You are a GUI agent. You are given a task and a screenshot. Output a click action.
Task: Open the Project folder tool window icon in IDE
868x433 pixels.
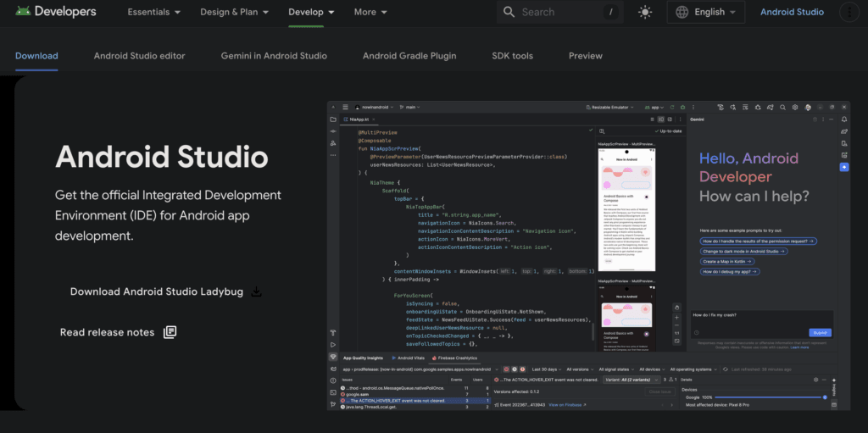333,119
